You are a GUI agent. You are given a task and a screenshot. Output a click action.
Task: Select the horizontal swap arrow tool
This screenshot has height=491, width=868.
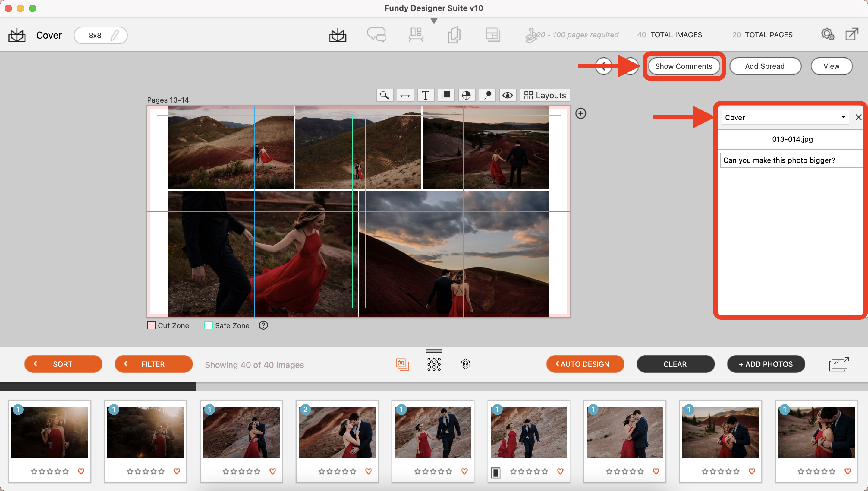pyautogui.click(x=405, y=95)
